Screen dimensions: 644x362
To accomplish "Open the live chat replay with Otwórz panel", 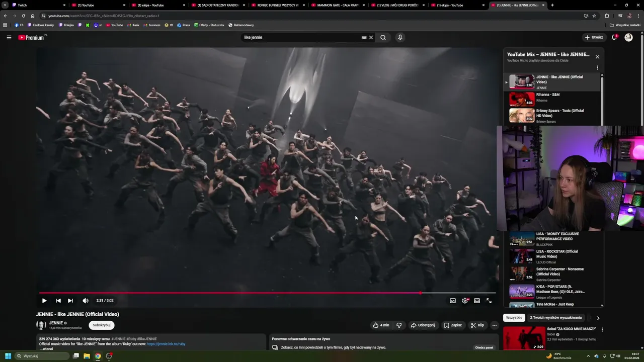I will 485,347.
